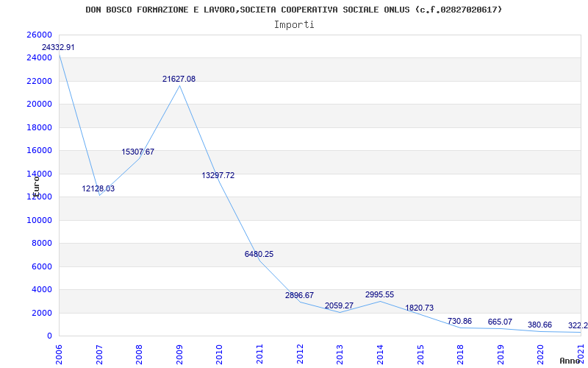Click the y-axis value 20000
This screenshot has height=368, width=588.
point(39,104)
